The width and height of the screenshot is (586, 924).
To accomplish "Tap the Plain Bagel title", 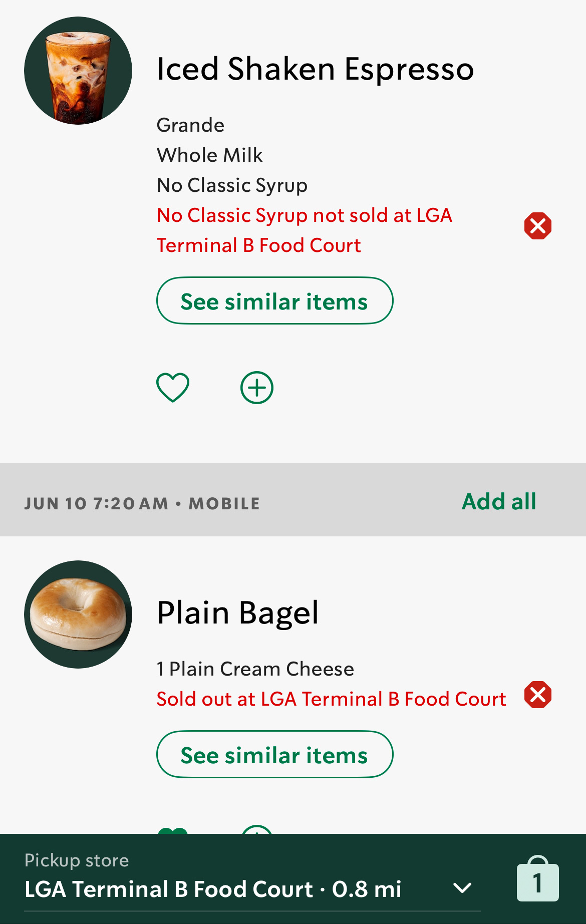I will coord(238,612).
